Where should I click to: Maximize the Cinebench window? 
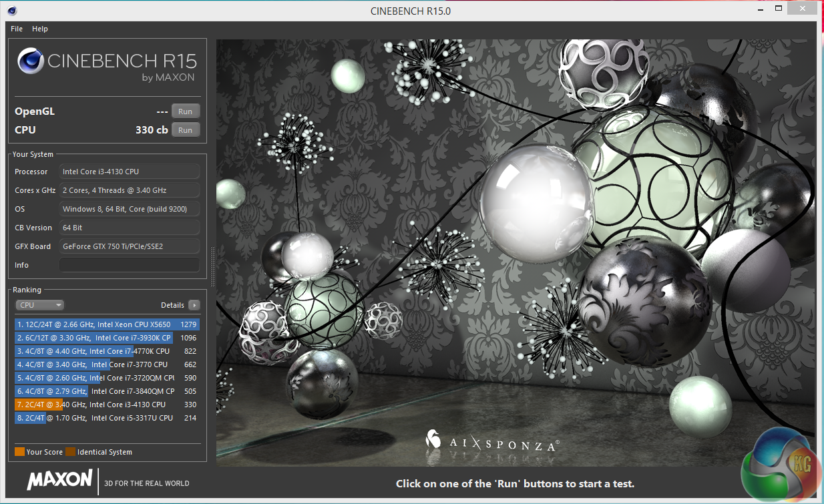[x=779, y=9]
